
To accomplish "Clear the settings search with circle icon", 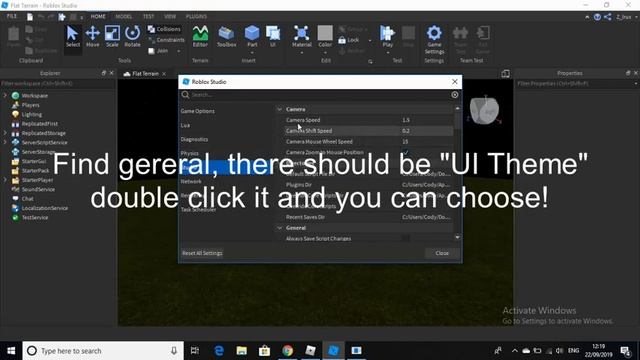I will pos(454,95).
